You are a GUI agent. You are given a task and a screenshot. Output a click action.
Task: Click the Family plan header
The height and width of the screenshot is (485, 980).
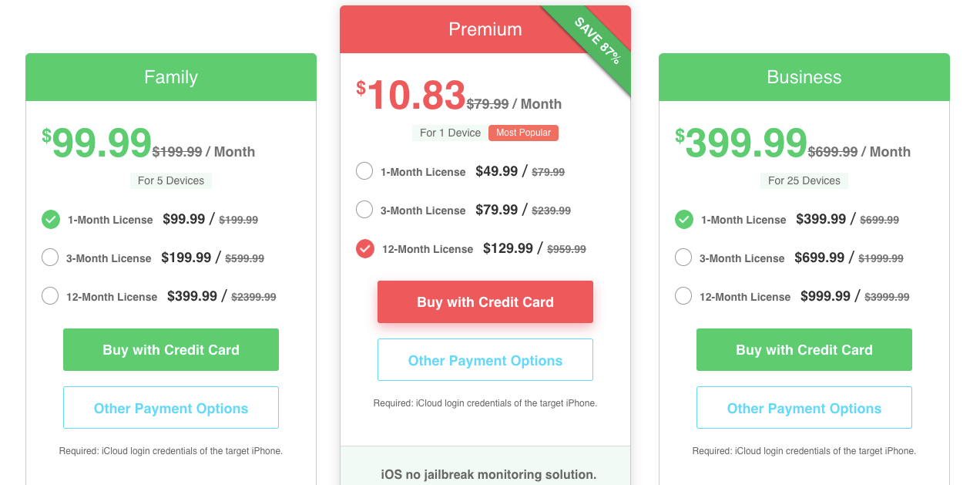tap(171, 77)
